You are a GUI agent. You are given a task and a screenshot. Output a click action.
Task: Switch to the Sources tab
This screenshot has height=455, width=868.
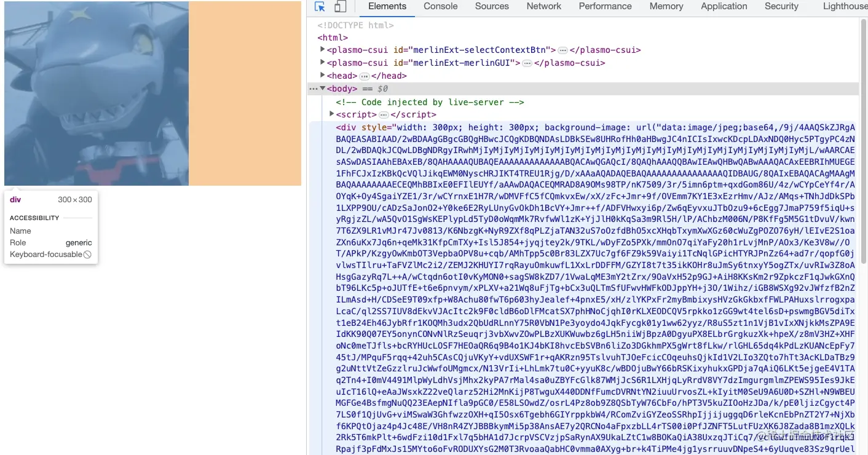[x=492, y=6]
